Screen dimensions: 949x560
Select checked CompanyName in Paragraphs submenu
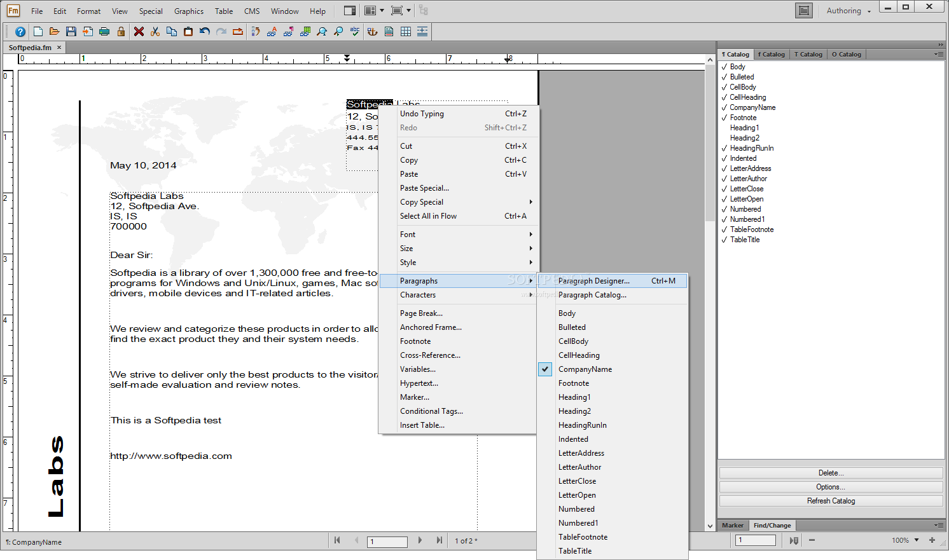click(x=613, y=369)
